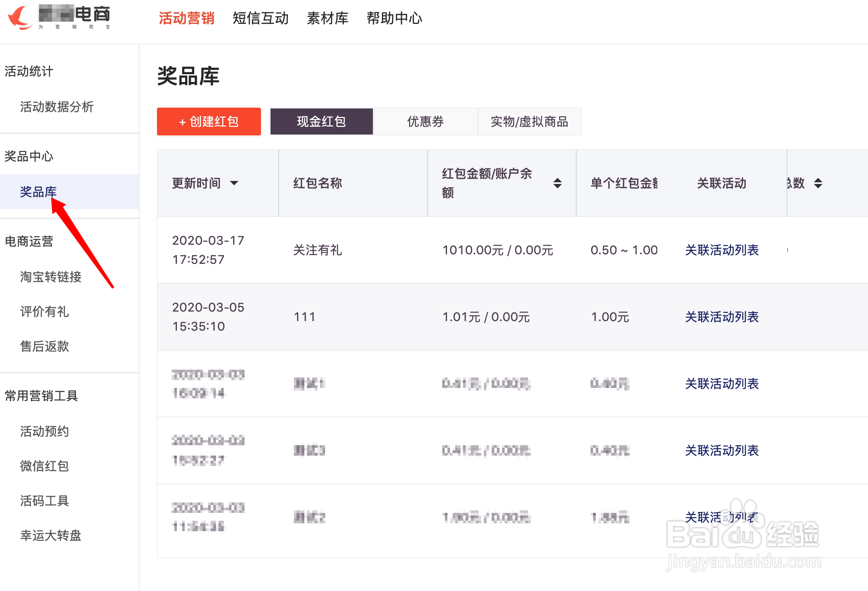Toggle sort arrows on 总数 column
This screenshot has height=591, width=868.
pos(819,183)
